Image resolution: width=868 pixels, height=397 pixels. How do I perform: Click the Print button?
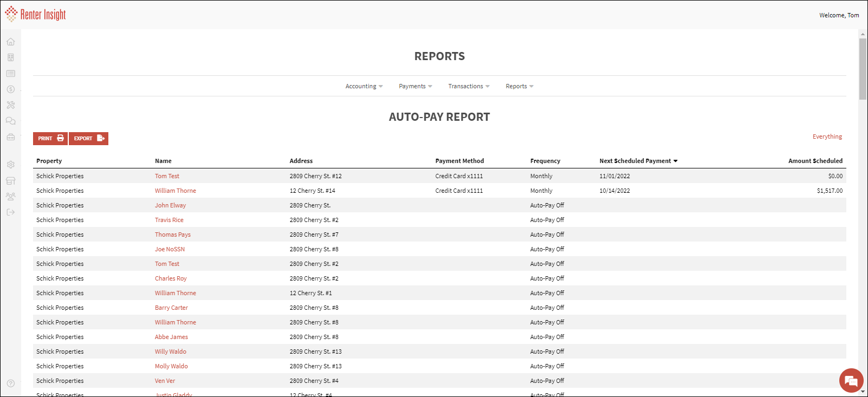coord(50,139)
